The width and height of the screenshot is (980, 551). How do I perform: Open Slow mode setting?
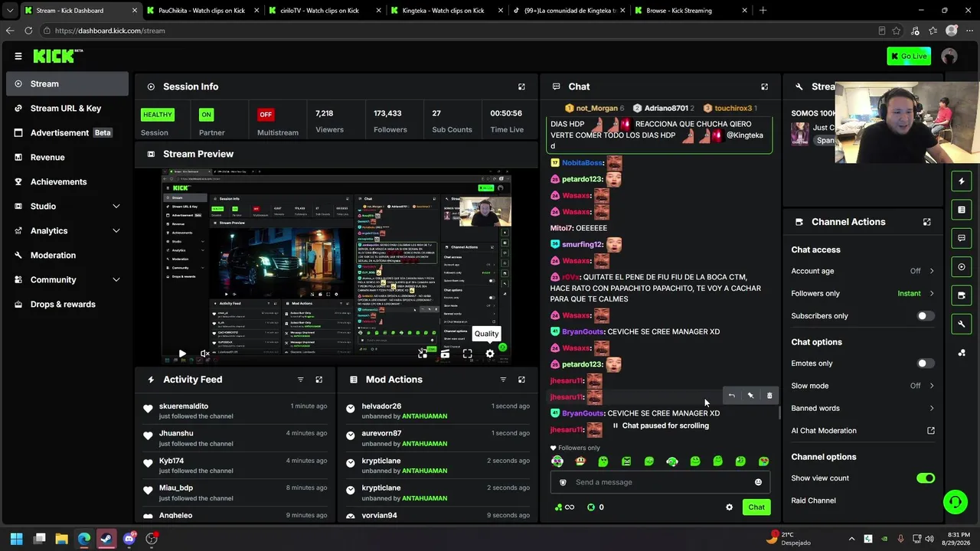tap(863, 386)
